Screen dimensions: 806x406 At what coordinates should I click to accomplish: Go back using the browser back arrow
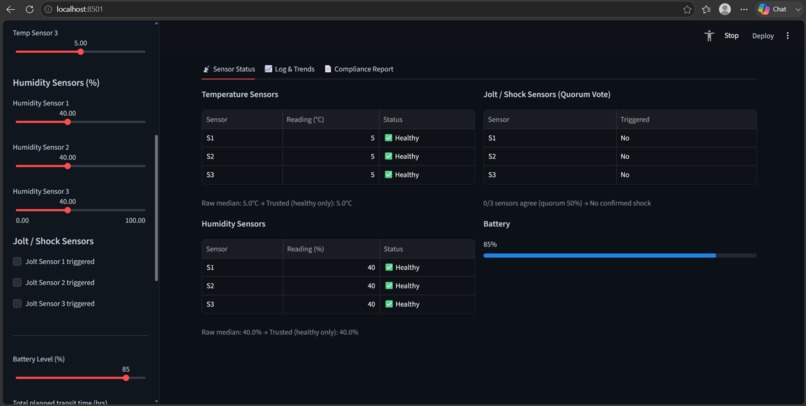(x=10, y=9)
